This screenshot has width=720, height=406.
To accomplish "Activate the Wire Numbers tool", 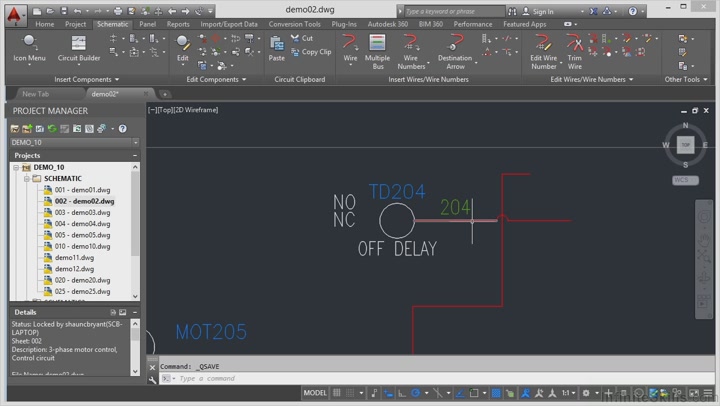I will [x=411, y=51].
